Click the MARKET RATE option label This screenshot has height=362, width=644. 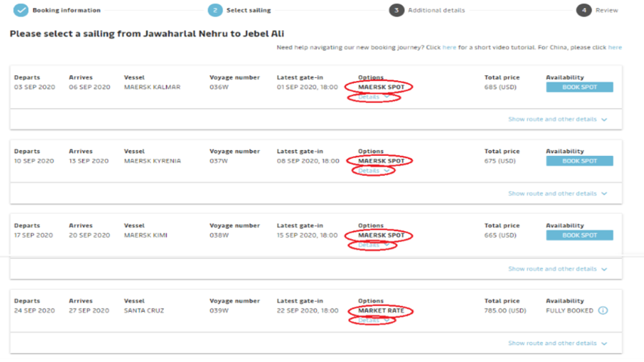(381, 310)
